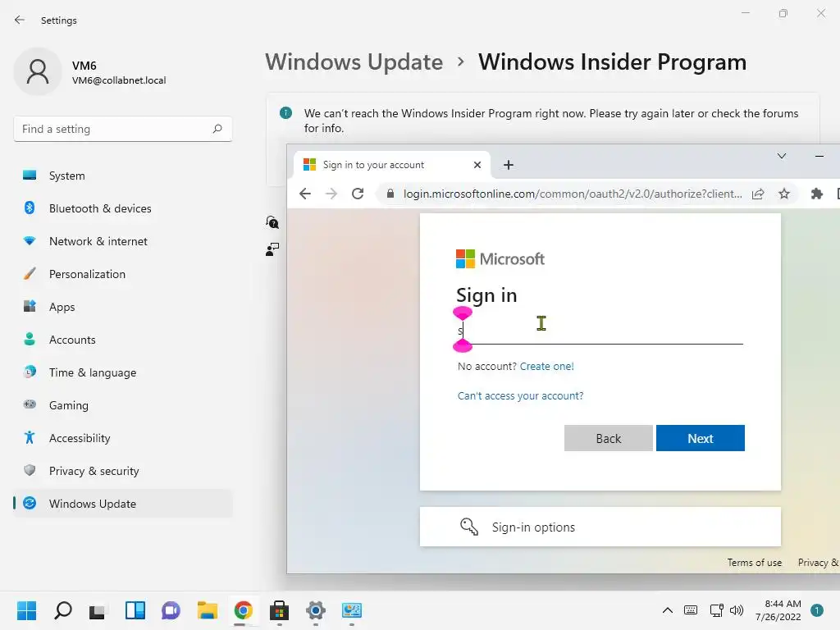Click Can't access your account link

[x=520, y=396]
